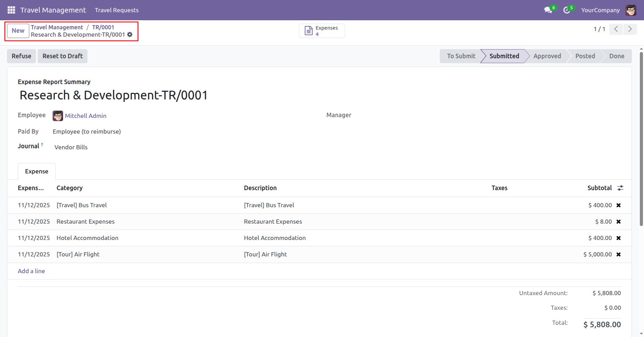644x337 pixels.
Task: Open Mitchell Admin employee link
Action: click(86, 116)
